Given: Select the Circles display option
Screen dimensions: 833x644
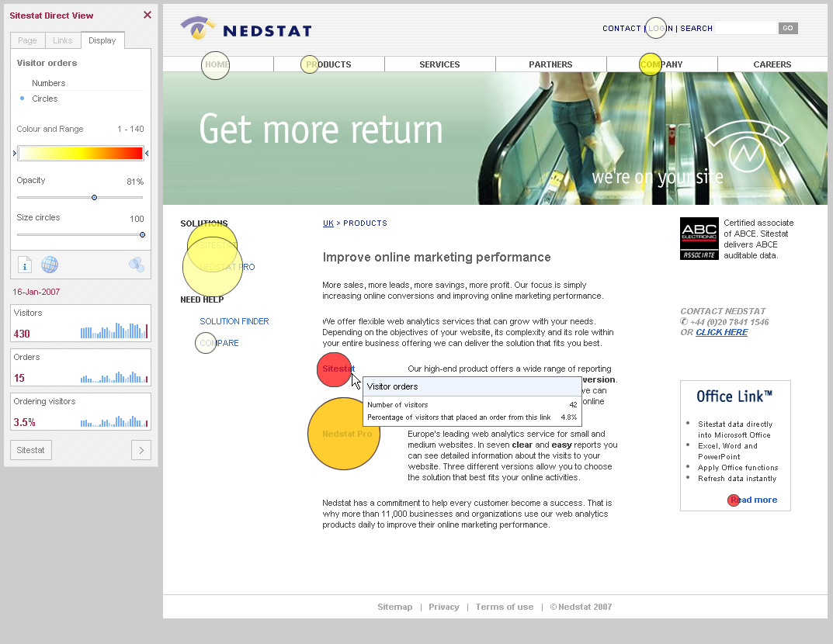Looking at the screenshot, I should point(44,99).
